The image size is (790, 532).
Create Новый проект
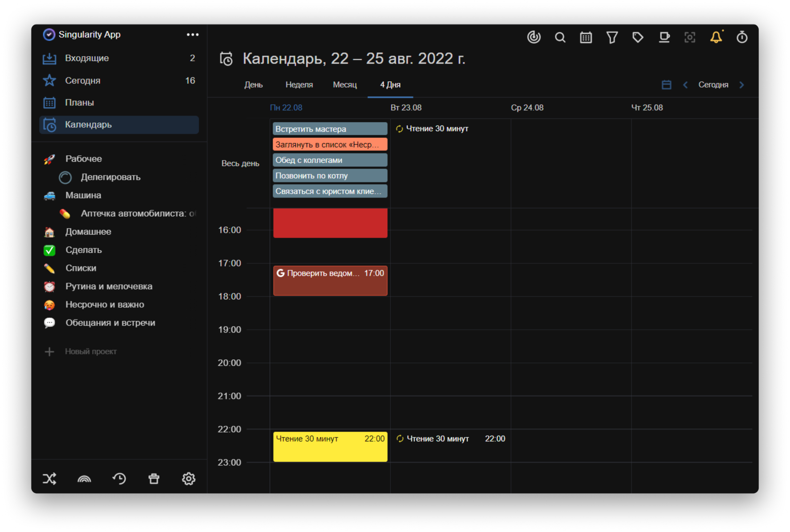(x=91, y=351)
